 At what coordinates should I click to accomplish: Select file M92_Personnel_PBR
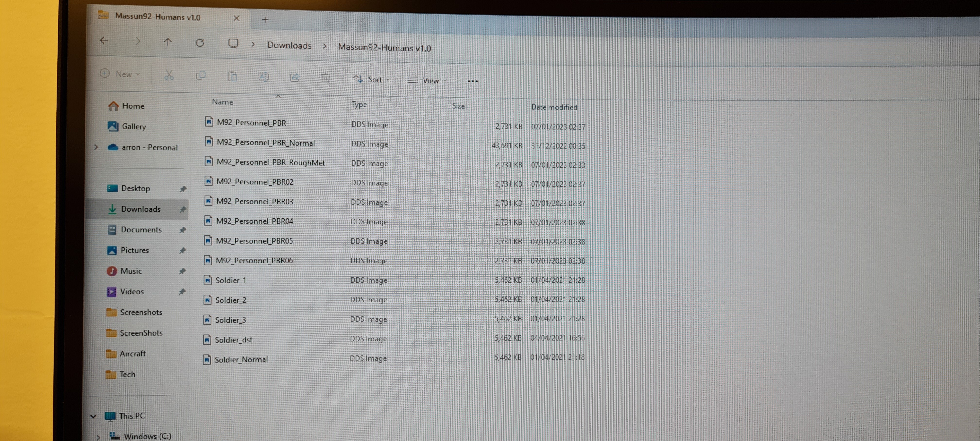245,122
